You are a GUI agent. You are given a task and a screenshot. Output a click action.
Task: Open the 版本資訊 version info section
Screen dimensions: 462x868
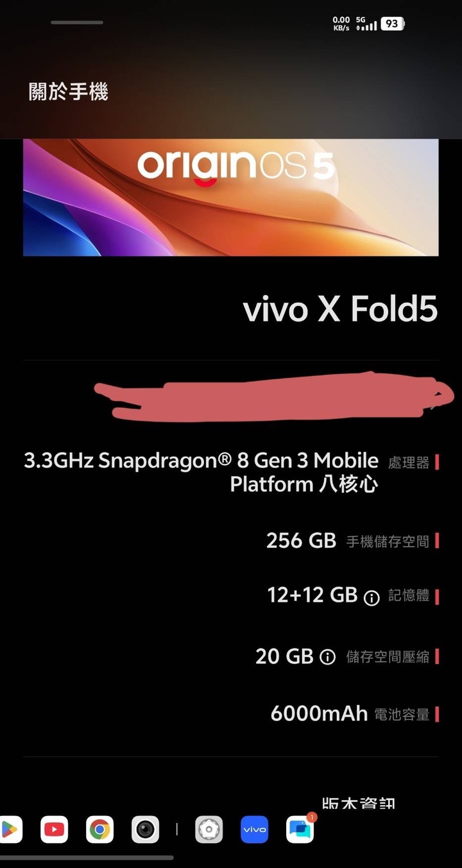point(359,803)
